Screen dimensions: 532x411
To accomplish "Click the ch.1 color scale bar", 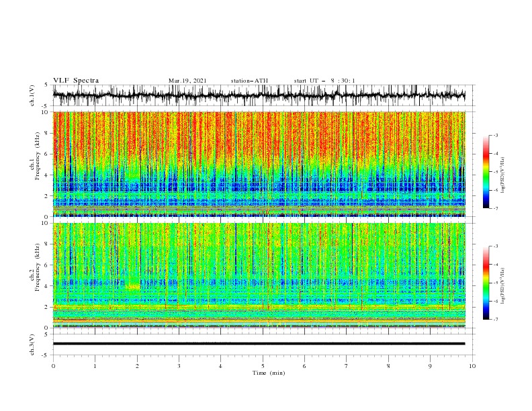I will click(486, 172).
